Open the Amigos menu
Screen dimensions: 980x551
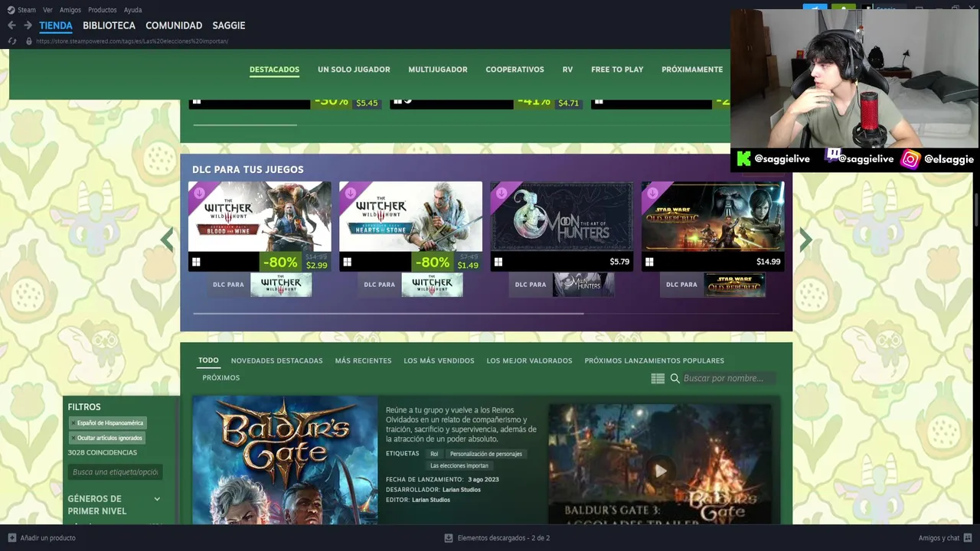pos(70,10)
